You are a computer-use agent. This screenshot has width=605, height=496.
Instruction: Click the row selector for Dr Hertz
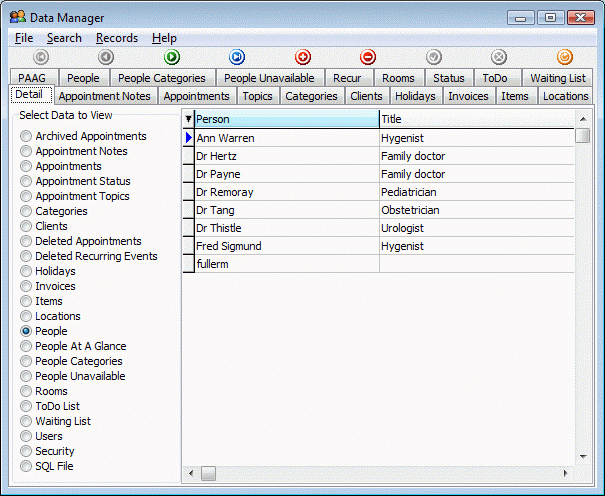(188, 156)
